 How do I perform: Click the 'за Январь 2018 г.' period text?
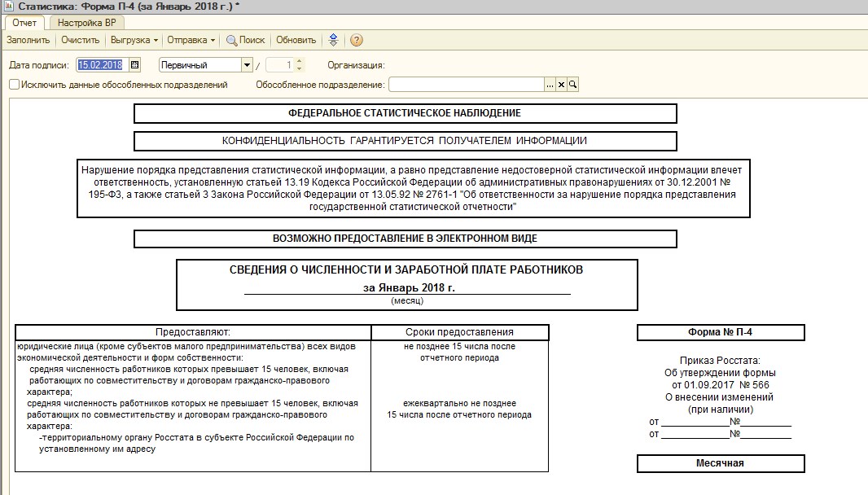point(409,288)
